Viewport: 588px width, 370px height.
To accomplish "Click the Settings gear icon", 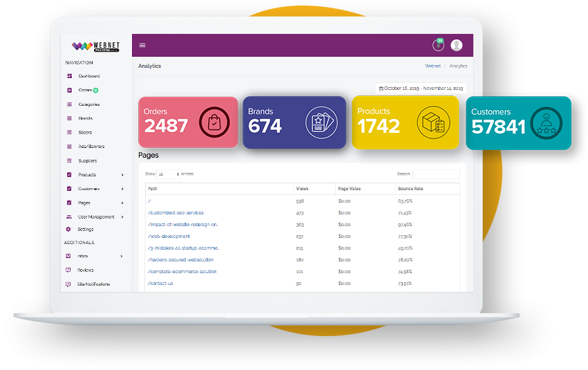I will pyautogui.click(x=68, y=230).
